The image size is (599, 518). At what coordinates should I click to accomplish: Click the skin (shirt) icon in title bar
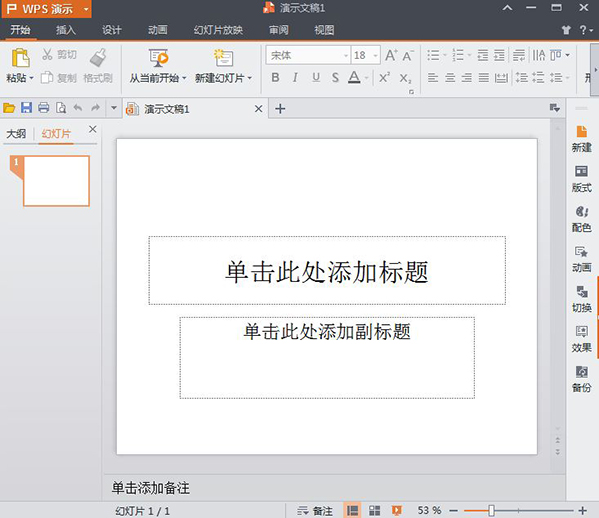point(566,30)
